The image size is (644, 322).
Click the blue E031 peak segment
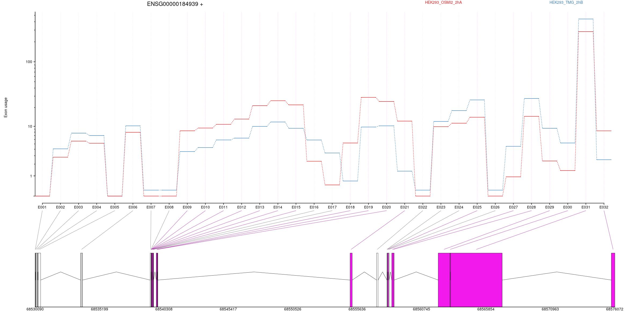[586, 19]
